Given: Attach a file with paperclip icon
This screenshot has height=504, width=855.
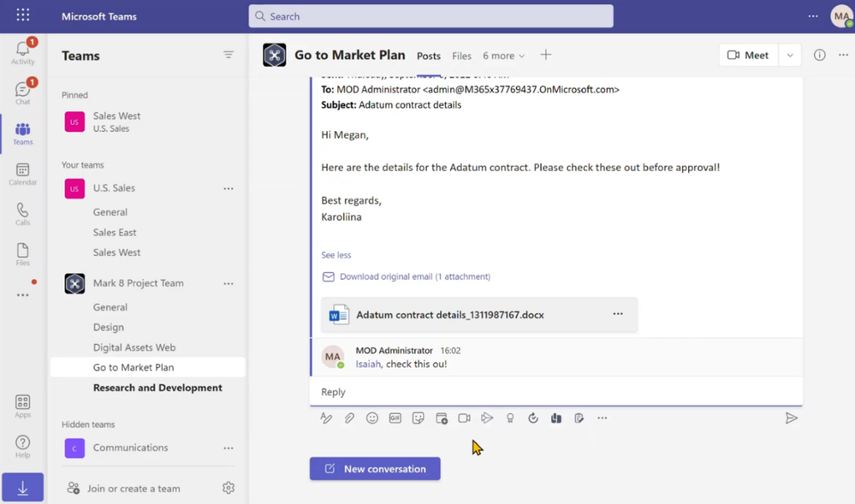Looking at the screenshot, I should click(349, 418).
